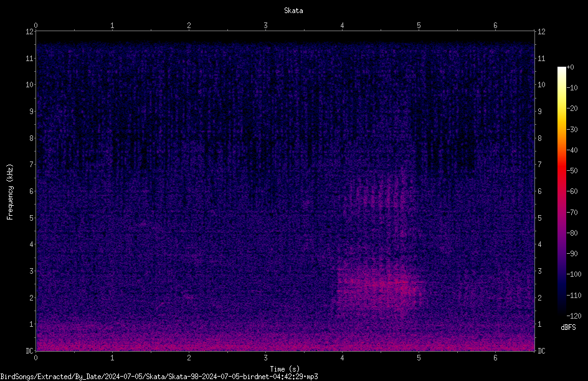Click the "dBFS" label under the color scale

click(568, 327)
